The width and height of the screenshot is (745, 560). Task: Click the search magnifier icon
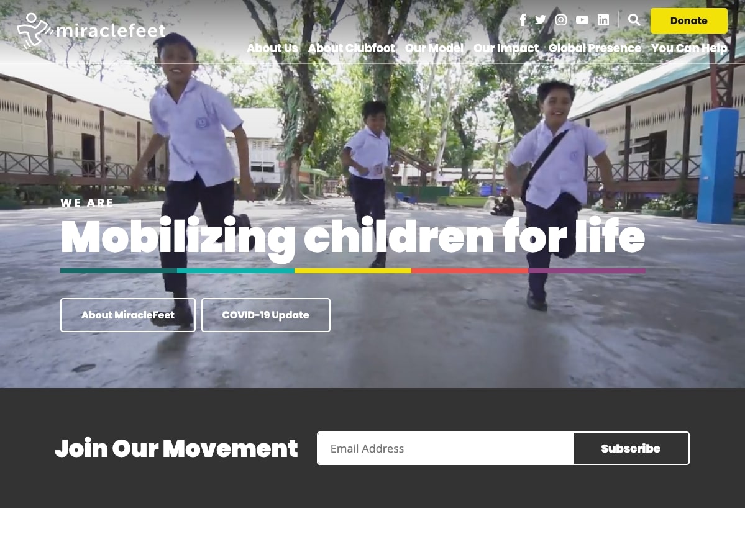634,20
